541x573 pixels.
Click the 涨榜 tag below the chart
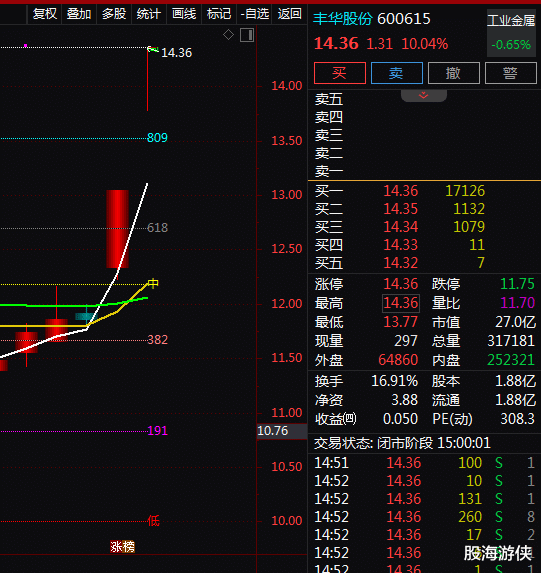(122, 547)
